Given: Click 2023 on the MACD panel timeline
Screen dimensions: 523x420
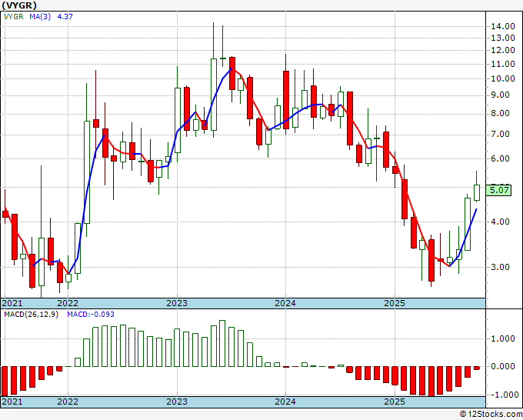Looking at the screenshot, I should click(x=177, y=402).
